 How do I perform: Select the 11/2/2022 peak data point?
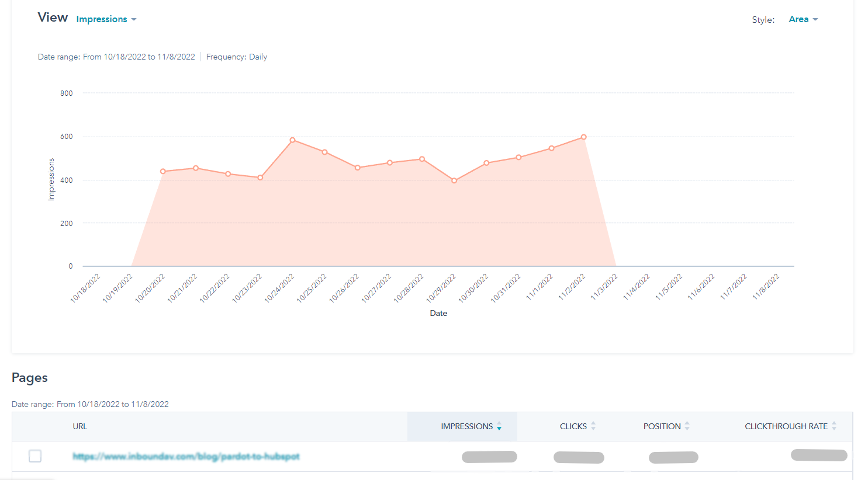pyautogui.click(x=583, y=137)
